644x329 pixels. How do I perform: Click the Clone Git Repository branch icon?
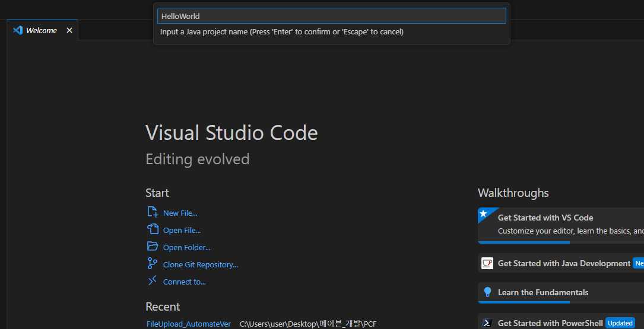coord(153,263)
